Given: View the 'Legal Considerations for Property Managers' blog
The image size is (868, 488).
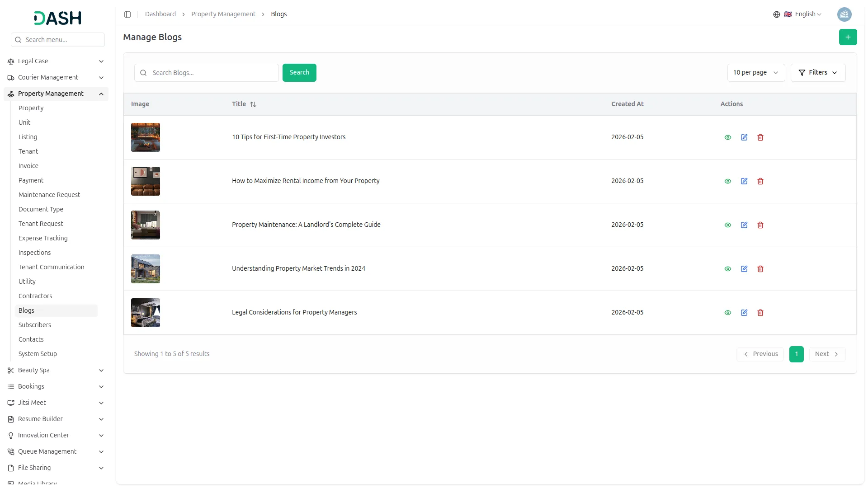Looking at the screenshot, I should pos(728,313).
